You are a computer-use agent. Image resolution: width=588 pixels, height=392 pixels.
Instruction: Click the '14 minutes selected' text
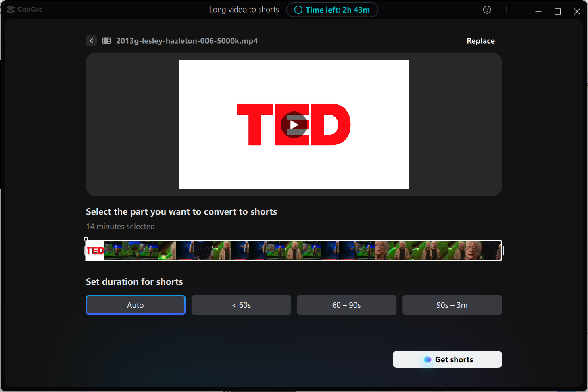[x=120, y=227]
